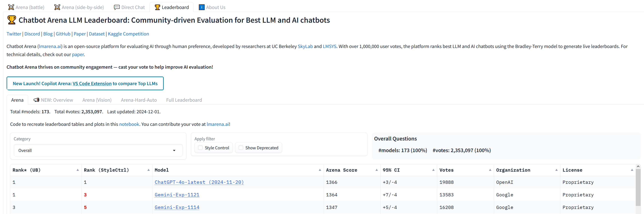Click Arena Score cell 1364
The width and height of the screenshot is (644, 214).
[x=352, y=194]
